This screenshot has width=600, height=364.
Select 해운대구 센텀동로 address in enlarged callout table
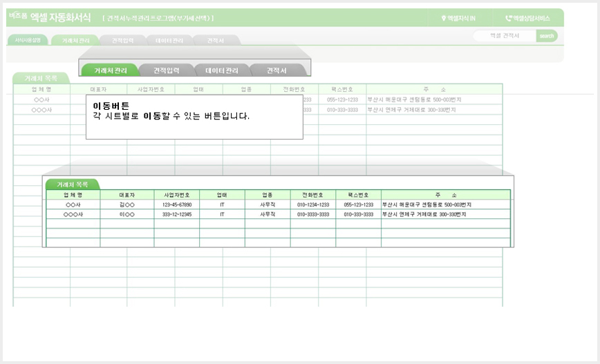click(446, 205)
